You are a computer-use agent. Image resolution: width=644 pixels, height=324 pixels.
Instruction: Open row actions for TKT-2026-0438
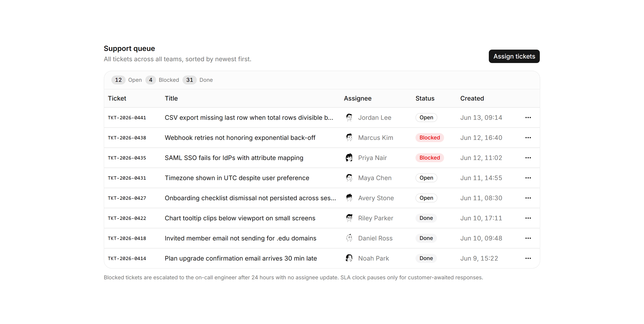click(528, 138)
